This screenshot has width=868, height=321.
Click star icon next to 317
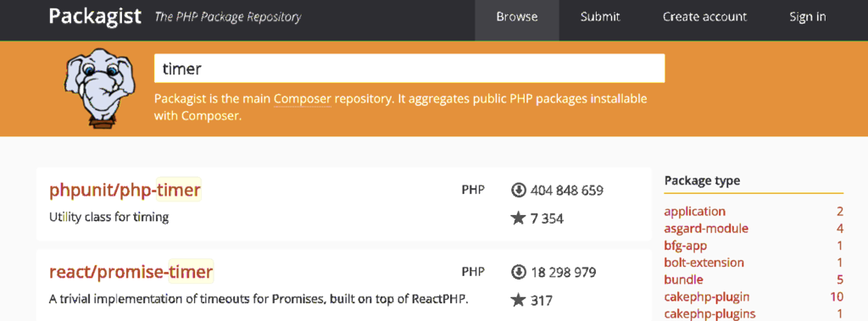tap(518, 300)
